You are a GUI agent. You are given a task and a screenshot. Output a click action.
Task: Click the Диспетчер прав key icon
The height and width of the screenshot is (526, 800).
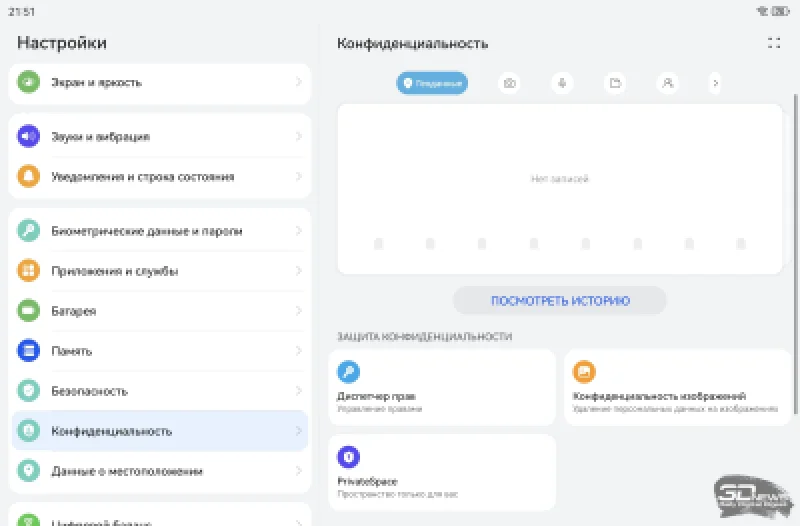(x=349, y=372)
